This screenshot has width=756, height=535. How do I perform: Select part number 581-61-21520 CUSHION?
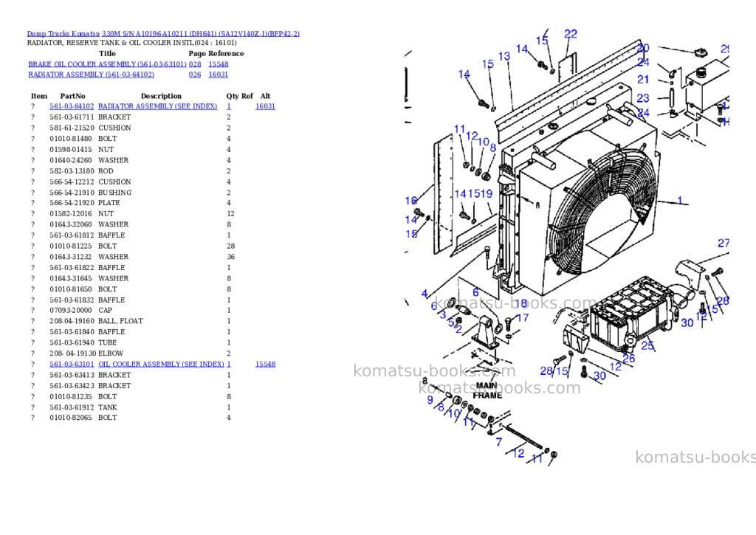point(72,128)
